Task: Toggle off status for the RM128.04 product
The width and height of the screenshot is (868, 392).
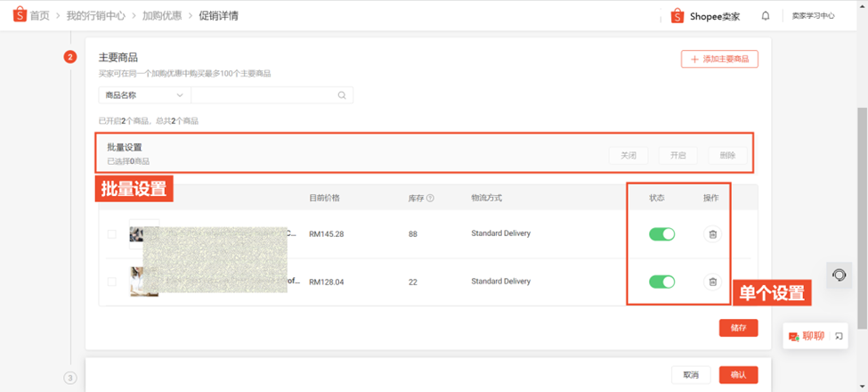Action: (662, 282)
